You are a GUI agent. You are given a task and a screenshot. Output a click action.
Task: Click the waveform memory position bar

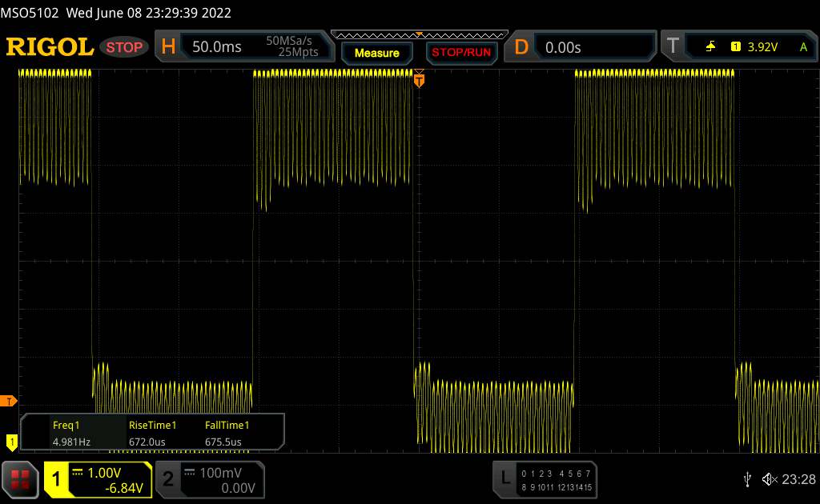pos(420,35)
